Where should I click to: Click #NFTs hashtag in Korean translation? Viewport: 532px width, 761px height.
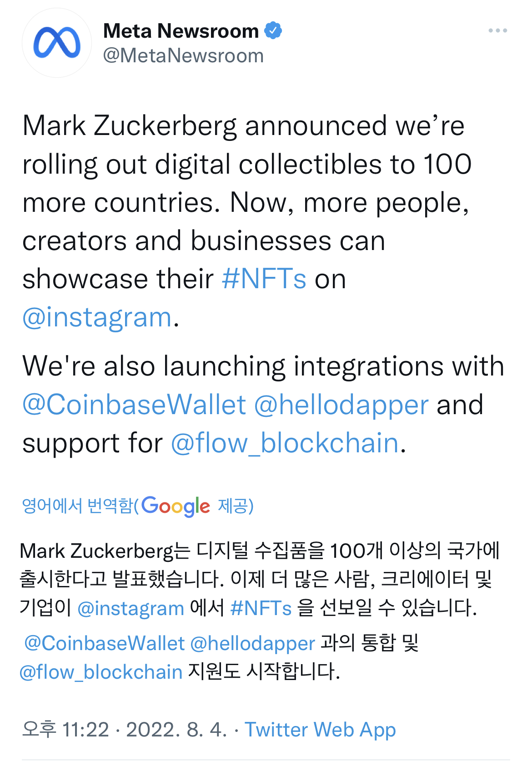[261, 608]
